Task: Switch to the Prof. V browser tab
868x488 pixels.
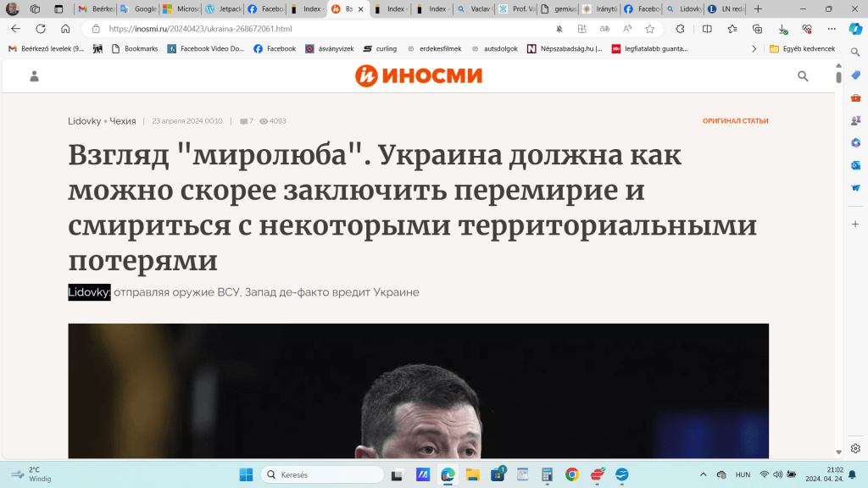Action: click(x=517, y=8)
